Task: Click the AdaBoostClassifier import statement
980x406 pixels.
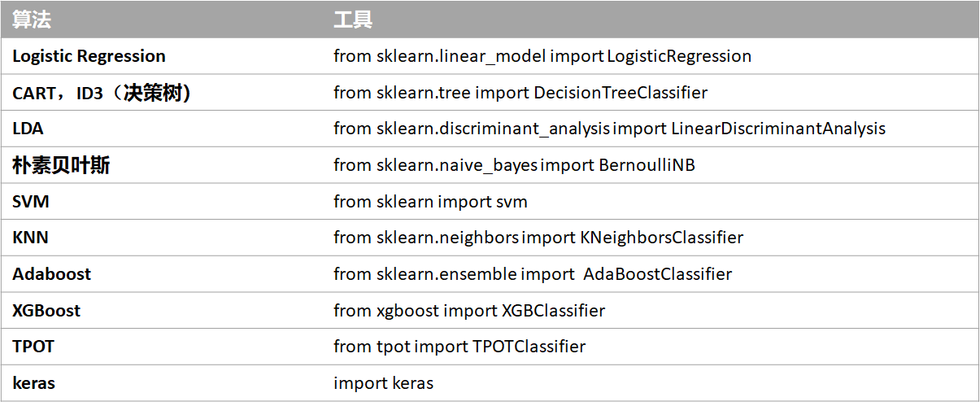Action: click(x=532, y=274)
